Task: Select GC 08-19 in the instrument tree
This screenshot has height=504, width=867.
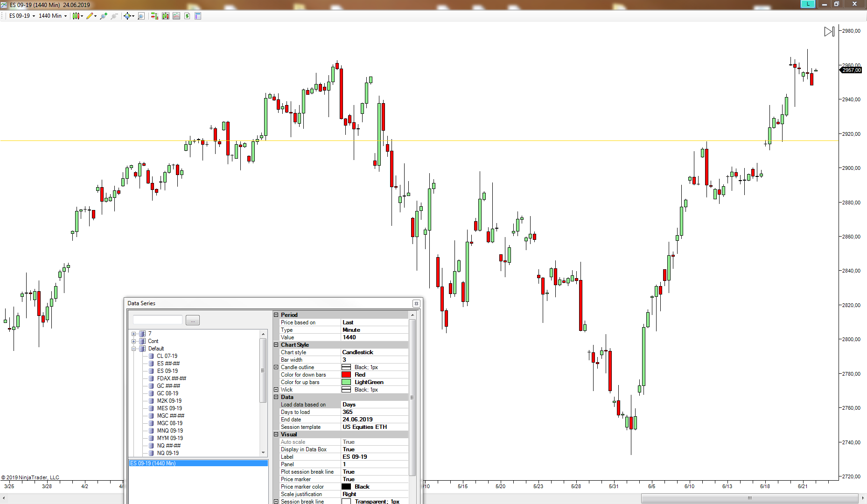Action: tap(168, 393)
